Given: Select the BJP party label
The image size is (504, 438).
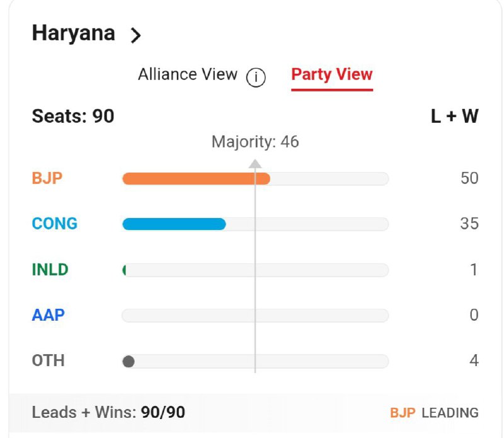Looking at the screenshot, I should [47, 178].
